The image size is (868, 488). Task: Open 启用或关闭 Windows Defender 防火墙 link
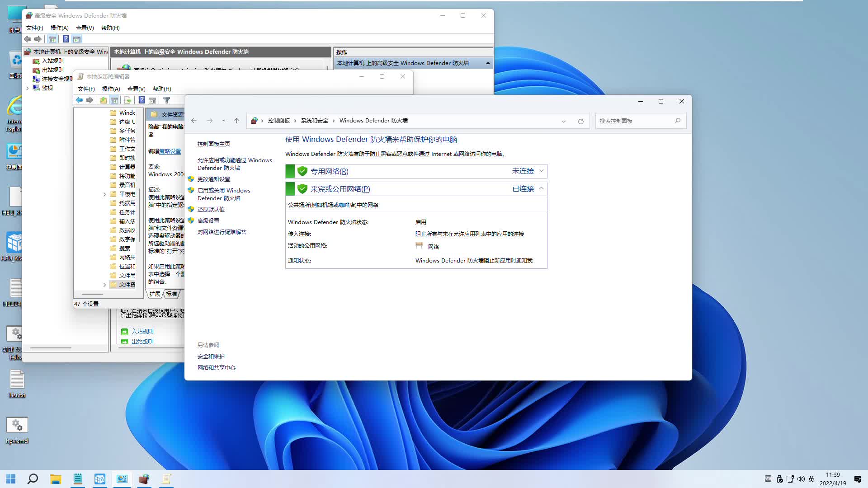pyautogui.click(x=224, y=194)
